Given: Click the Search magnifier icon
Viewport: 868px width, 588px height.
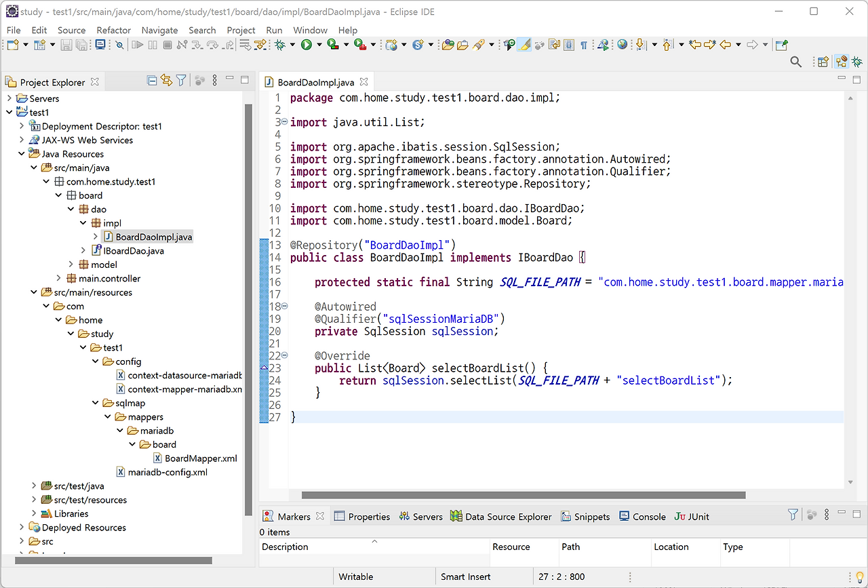Looking at the screenshot, I should pyautogui.click(x=796, y=62).
